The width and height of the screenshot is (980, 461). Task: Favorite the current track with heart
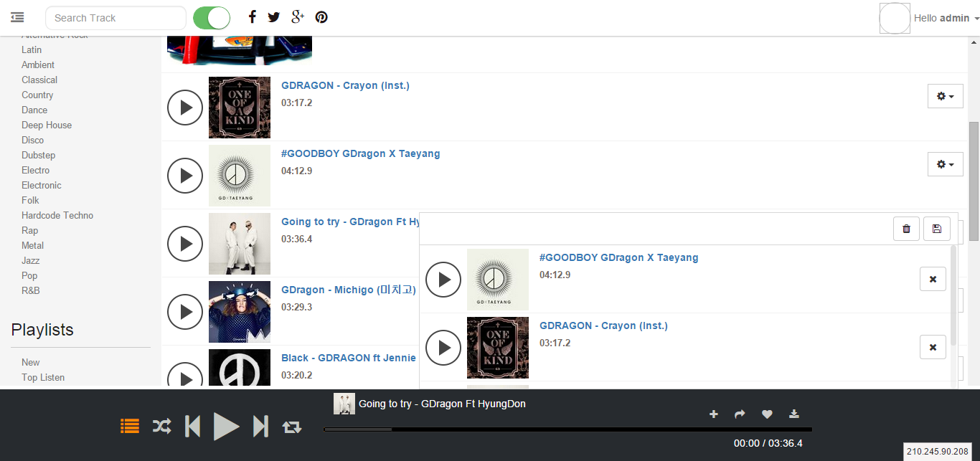[767, 414]
